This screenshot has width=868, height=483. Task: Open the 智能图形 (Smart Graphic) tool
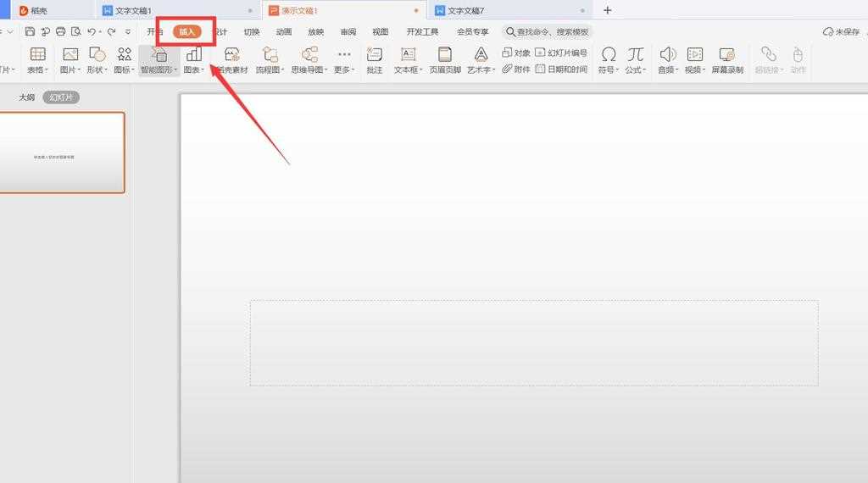[x=159, y=55]
